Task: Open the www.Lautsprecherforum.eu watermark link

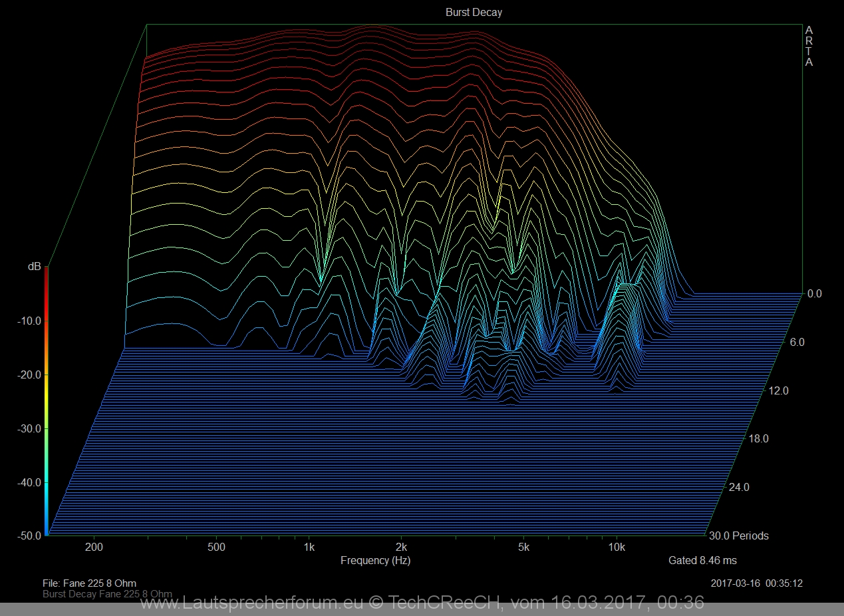Action: [253, 603]
